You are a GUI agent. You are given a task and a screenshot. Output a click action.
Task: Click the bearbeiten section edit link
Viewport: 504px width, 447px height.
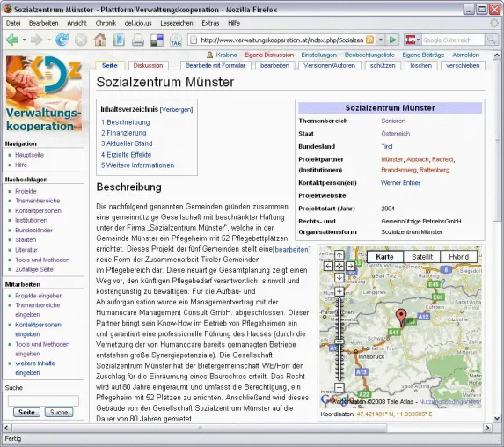click(x=291, y=250)
